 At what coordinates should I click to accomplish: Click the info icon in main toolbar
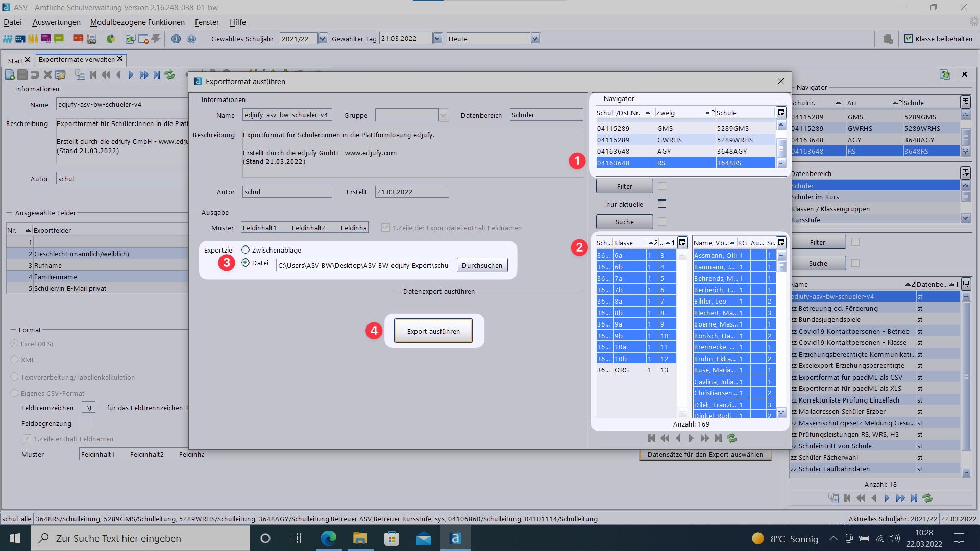(176, 39)
